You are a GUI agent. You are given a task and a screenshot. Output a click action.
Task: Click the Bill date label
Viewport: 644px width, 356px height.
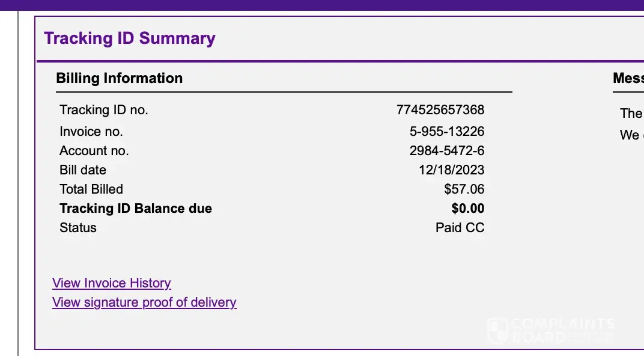click(83, 170)
